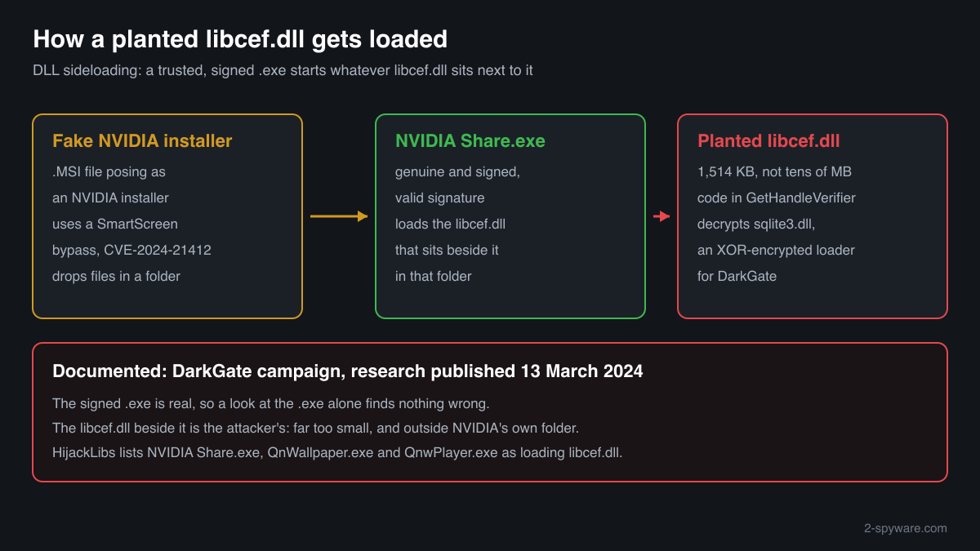Click the line 'drops files in a folder'
Image resolution: width=980 pixels, height=551 pixels.
click(x=116, y=276)
